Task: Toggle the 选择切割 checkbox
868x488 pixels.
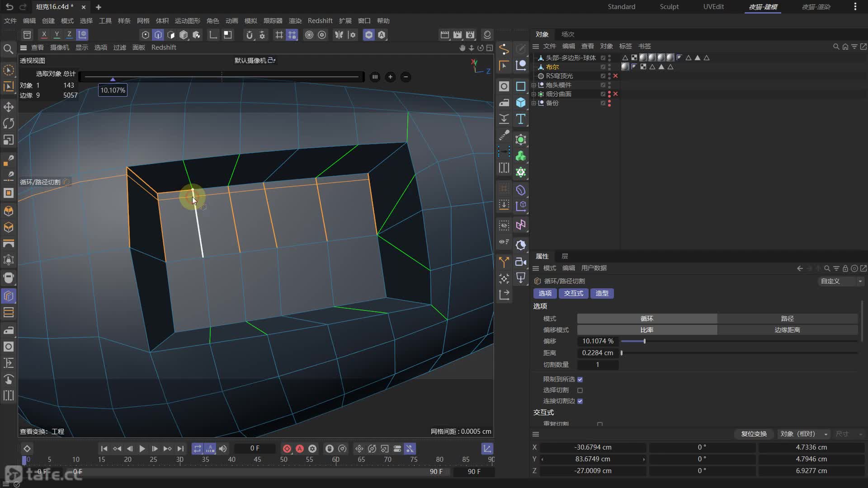Action: pos(580,390)
